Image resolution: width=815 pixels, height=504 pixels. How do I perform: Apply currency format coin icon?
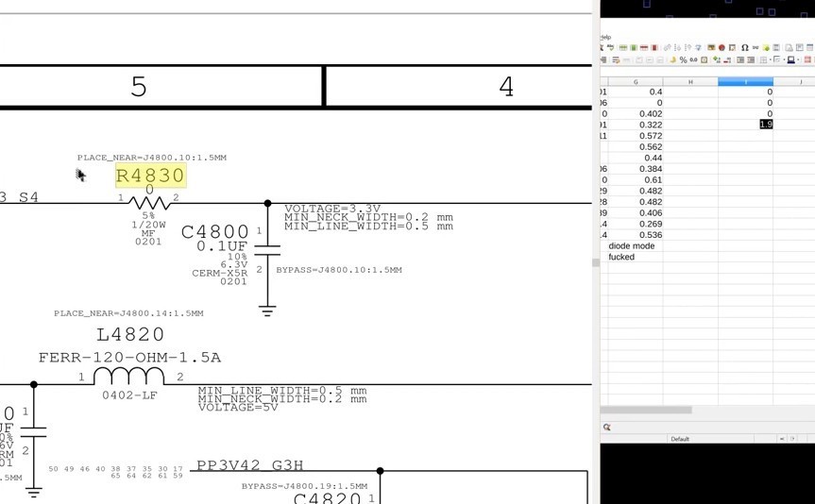[x=673, y=59]
